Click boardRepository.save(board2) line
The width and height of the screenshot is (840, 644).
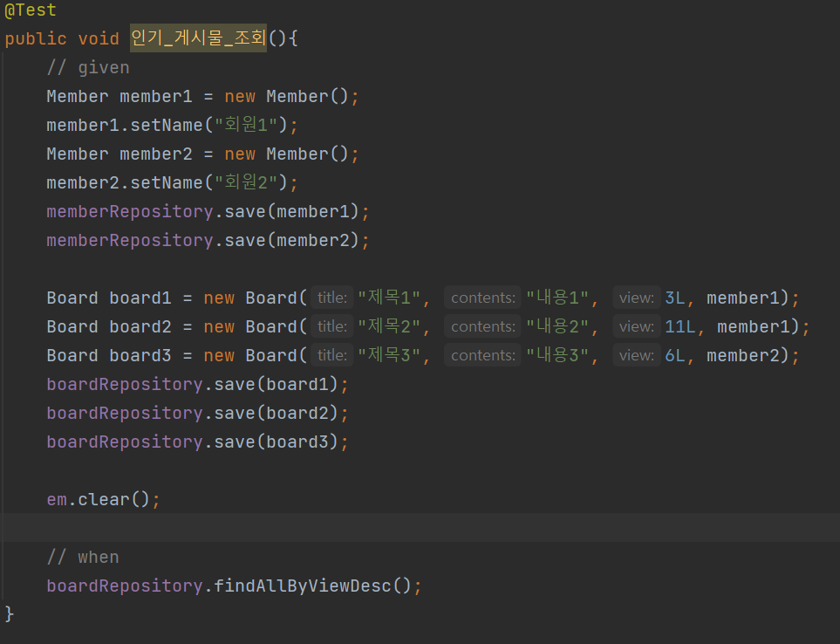(198, 414)
